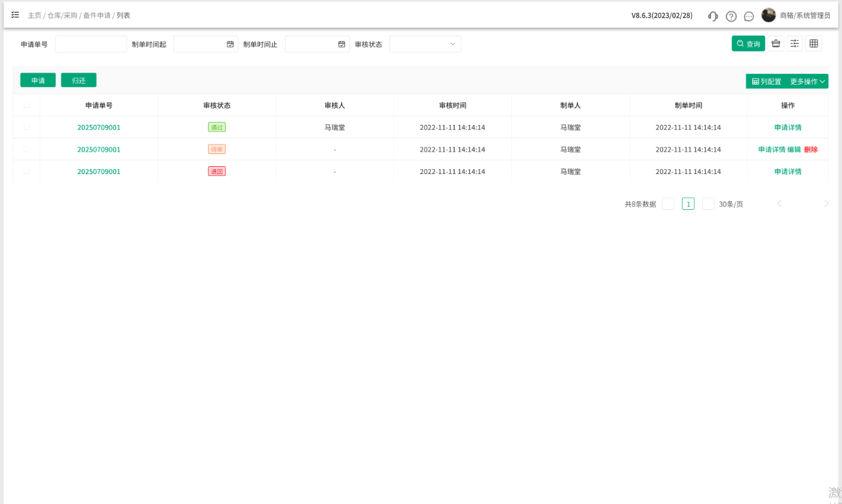Expand the 更多操作 dropdown menu

pos(807,81)
